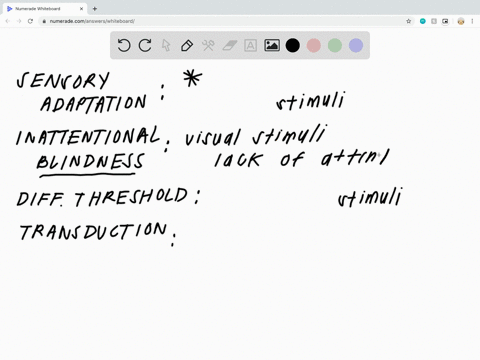Go forward with browser forward arrow
The image size is (480, 360).
click(19, 21)
